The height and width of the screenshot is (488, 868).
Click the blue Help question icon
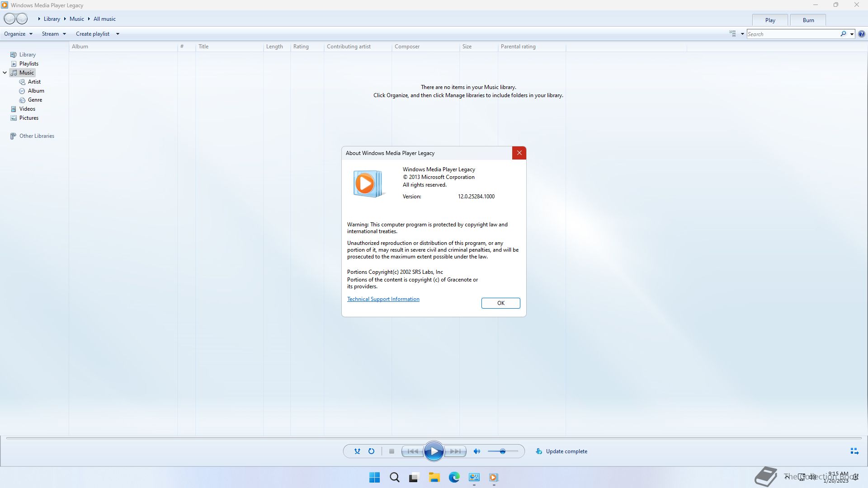tap(861, 34)
